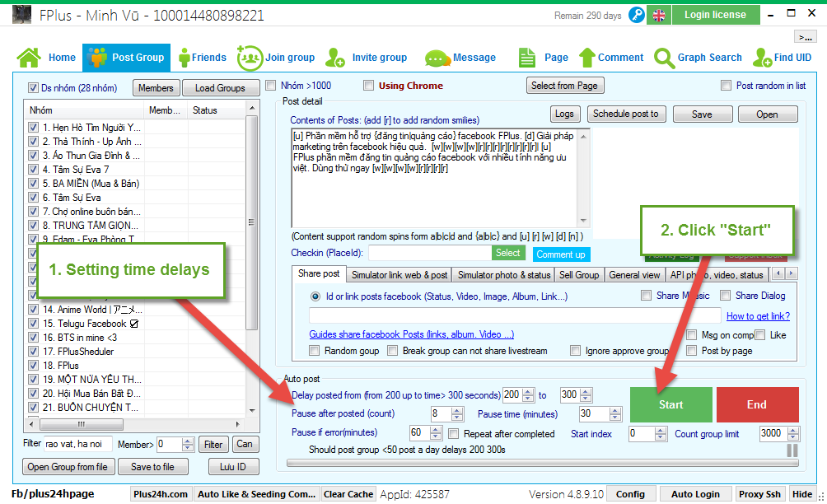Click Schedule post to button
This screenshot has height=504, width=827.
pyautogui.click(x=626, y=114)
